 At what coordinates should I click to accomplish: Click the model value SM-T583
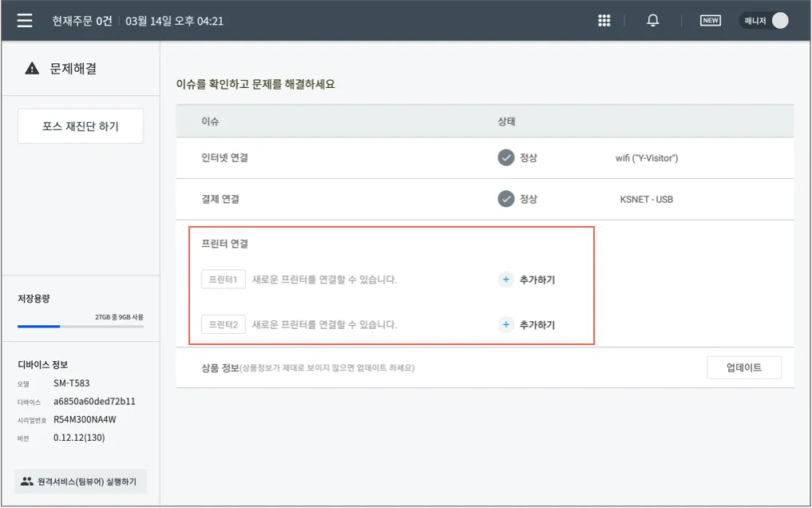pyautogui.click(x=72, y=383)
